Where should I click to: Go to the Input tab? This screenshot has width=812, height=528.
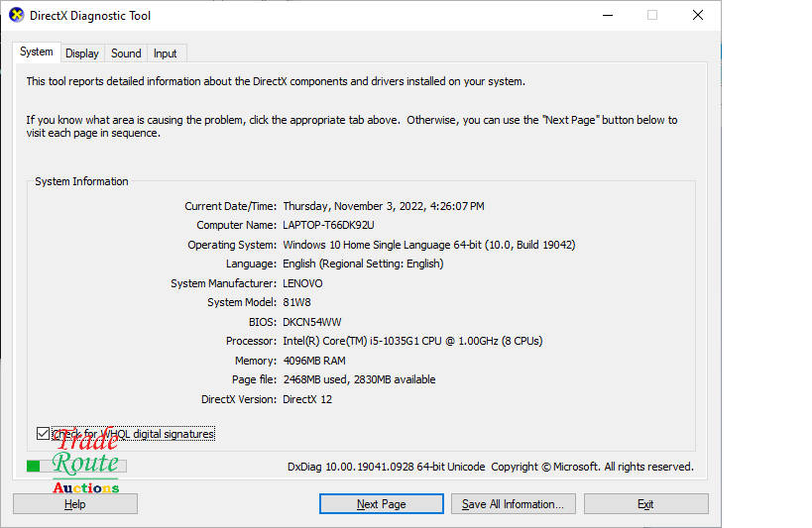coord(166,53)
